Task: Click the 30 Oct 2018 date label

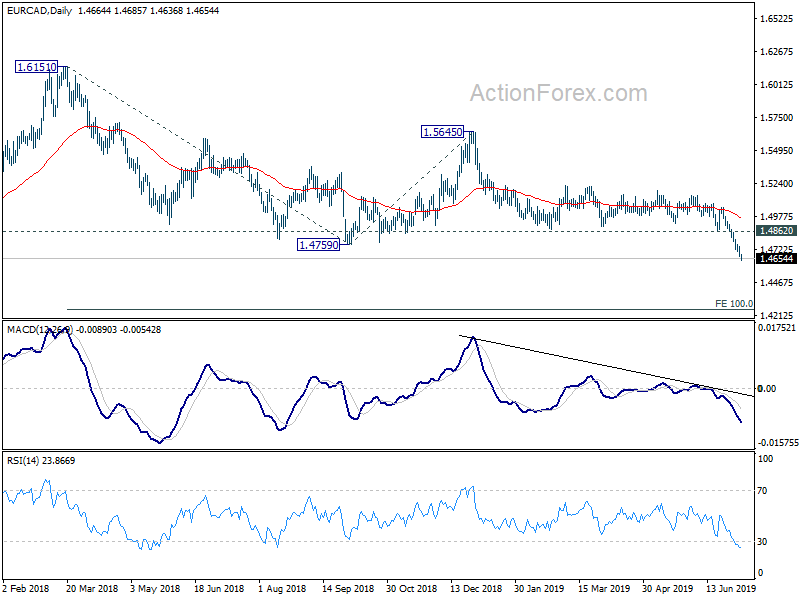Action: pyautogui.click(x=412, y=588)
